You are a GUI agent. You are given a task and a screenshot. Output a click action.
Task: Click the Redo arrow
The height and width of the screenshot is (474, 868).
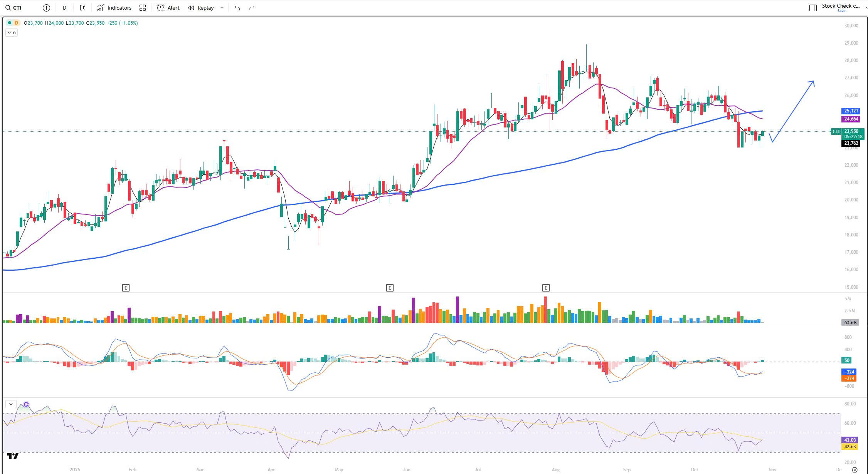click(x=252, y=8)
